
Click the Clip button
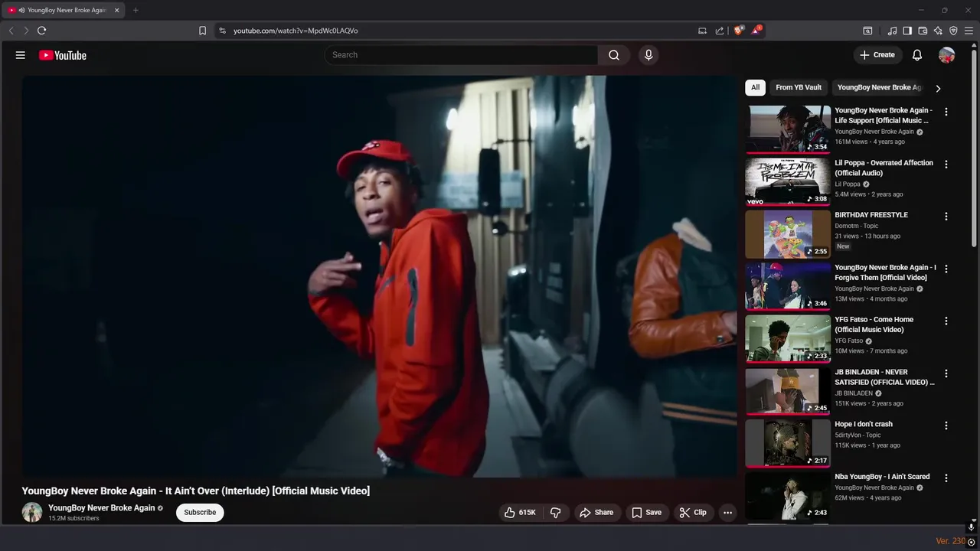693,513
